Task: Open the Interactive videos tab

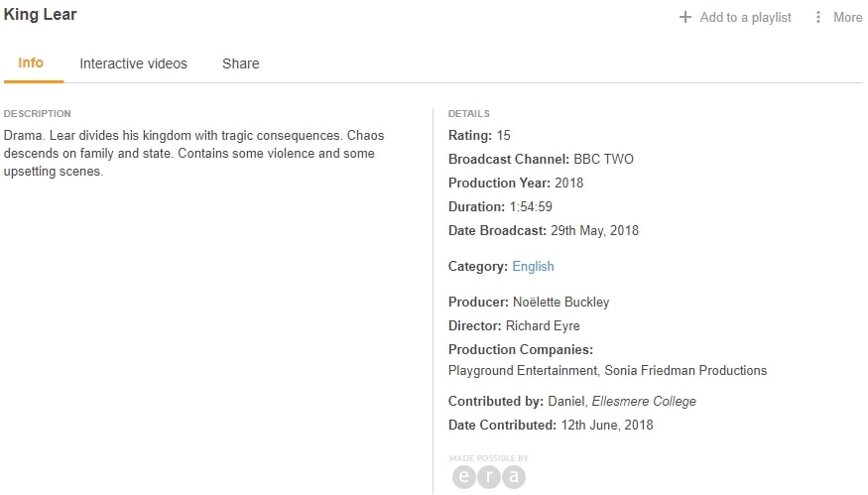Action: 133,63
